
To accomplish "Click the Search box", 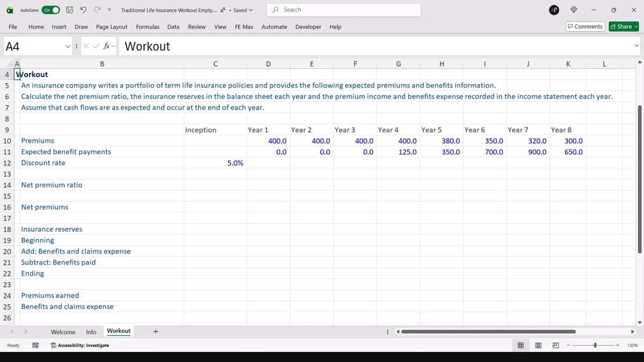I will coord(345,10).
